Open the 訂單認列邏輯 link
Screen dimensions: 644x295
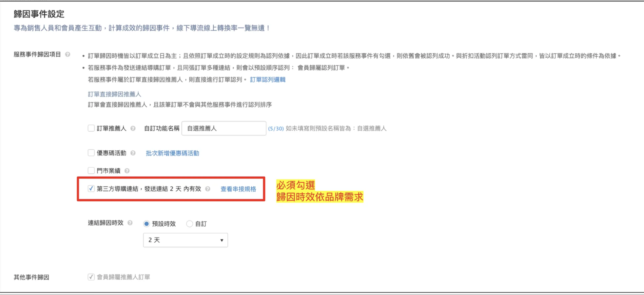tap(268, 80)
